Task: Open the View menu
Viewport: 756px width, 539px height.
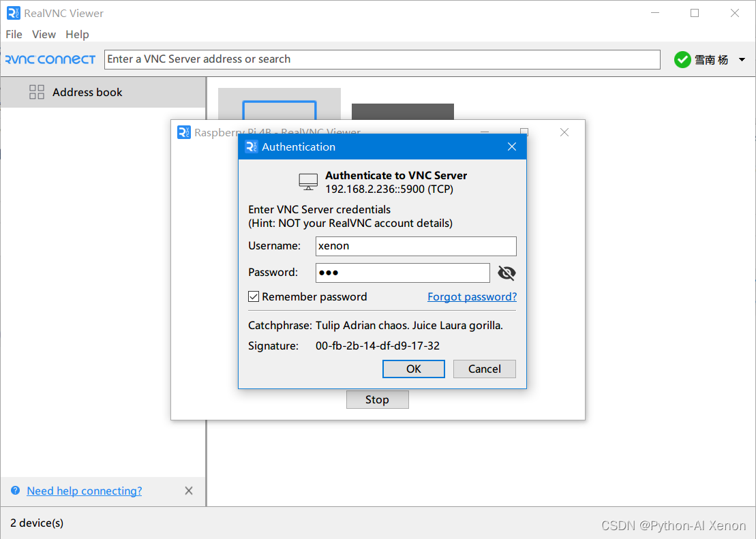Action: pos(44,34)
